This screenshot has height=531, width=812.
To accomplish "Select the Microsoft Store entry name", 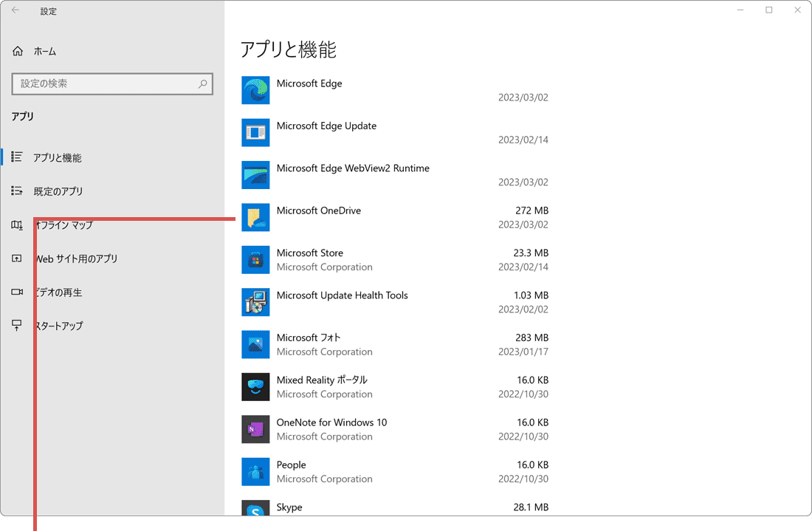I will tap(310, 253).
